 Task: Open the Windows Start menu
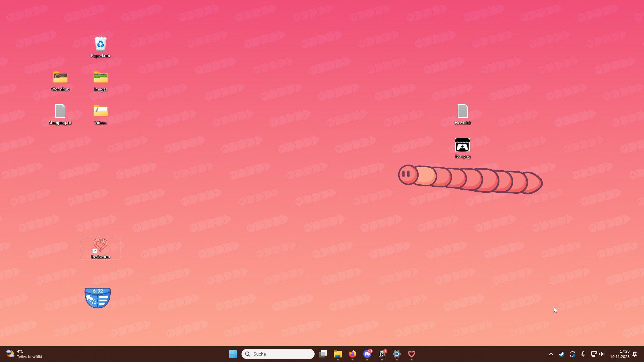click(233, 354)
